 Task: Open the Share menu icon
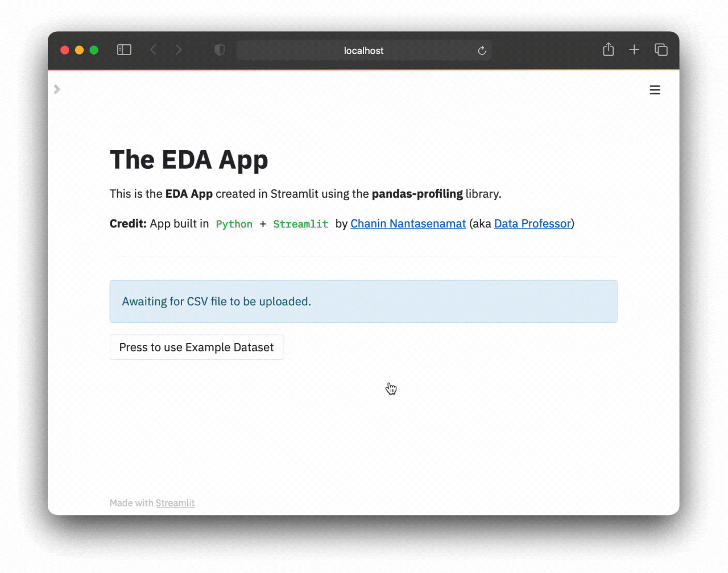click(608, 50)
